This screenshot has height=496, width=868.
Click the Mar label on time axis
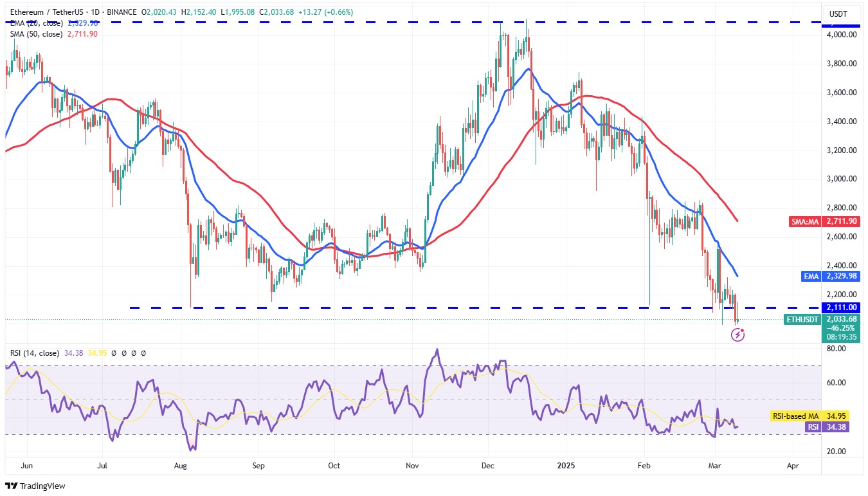[716, 464]
